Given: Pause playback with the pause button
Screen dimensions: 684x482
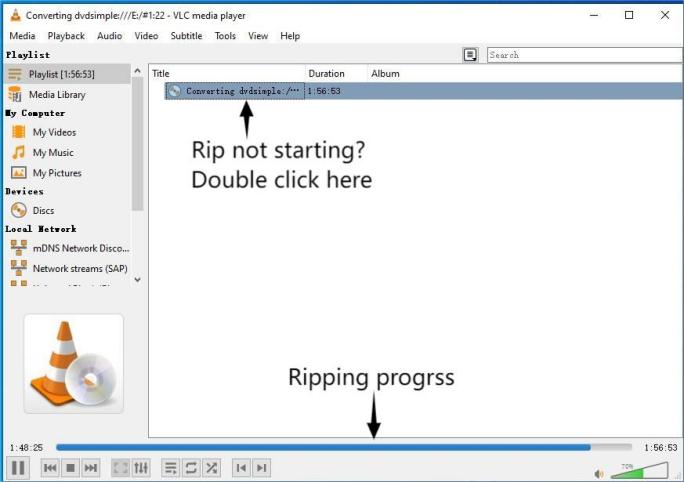Looking at the screenshot, I should (x=18, y=467).
